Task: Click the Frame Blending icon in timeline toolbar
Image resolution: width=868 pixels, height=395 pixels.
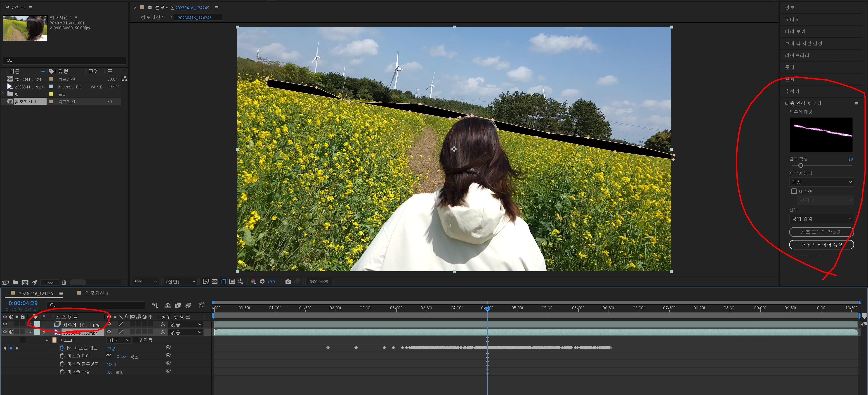Action: click(178, 306)
